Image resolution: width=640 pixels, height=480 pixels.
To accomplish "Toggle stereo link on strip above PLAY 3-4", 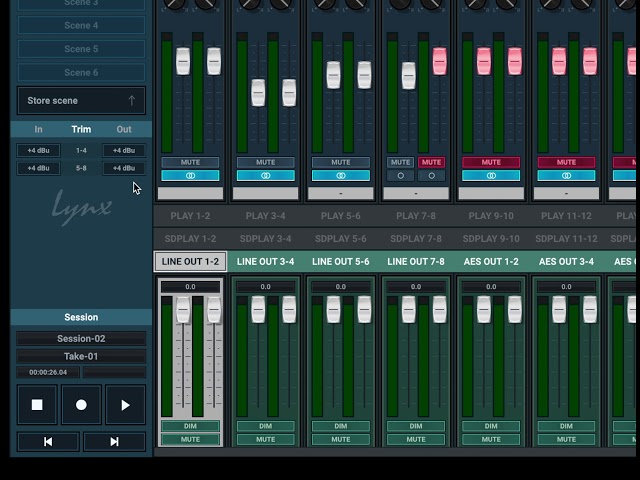I will pos(265,176).
